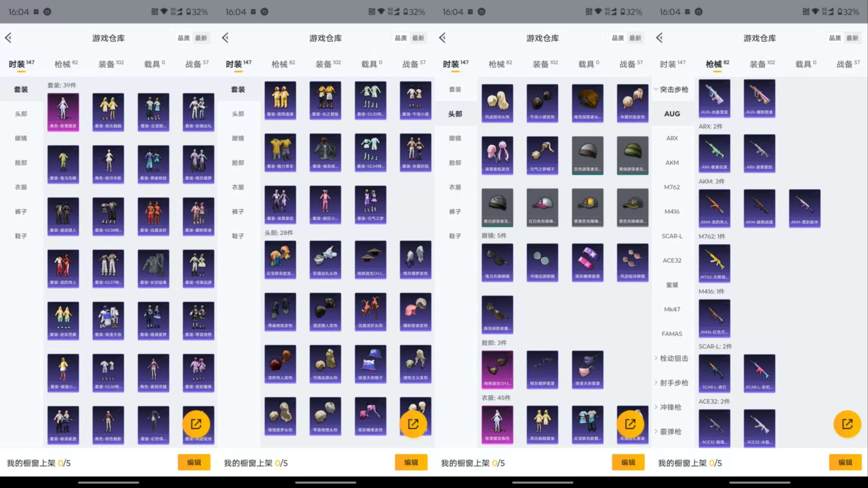Open the 装备 tab in second screen
Viewport: 868px width, 488px height.
328,64
